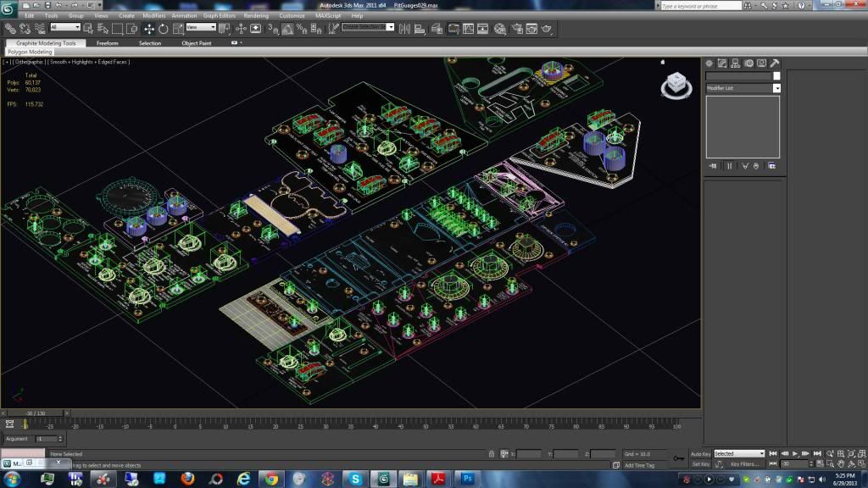Image resolution: width=868 pixels, height=488 pixels.
Task: Click the object color swatch
Action: coord(776,76)
